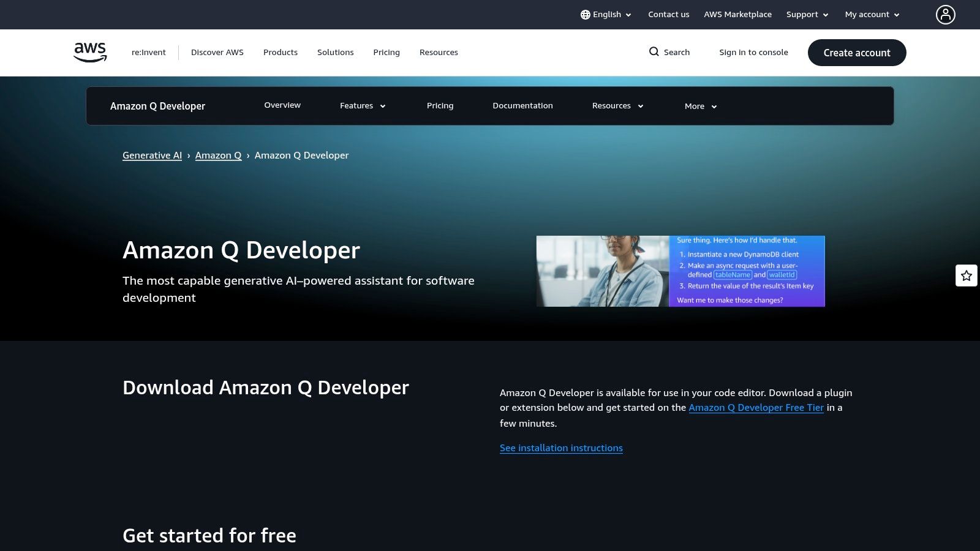The image size is (980, 551).
Task: Click the account profile icon top right
Action: click(945, 14)
